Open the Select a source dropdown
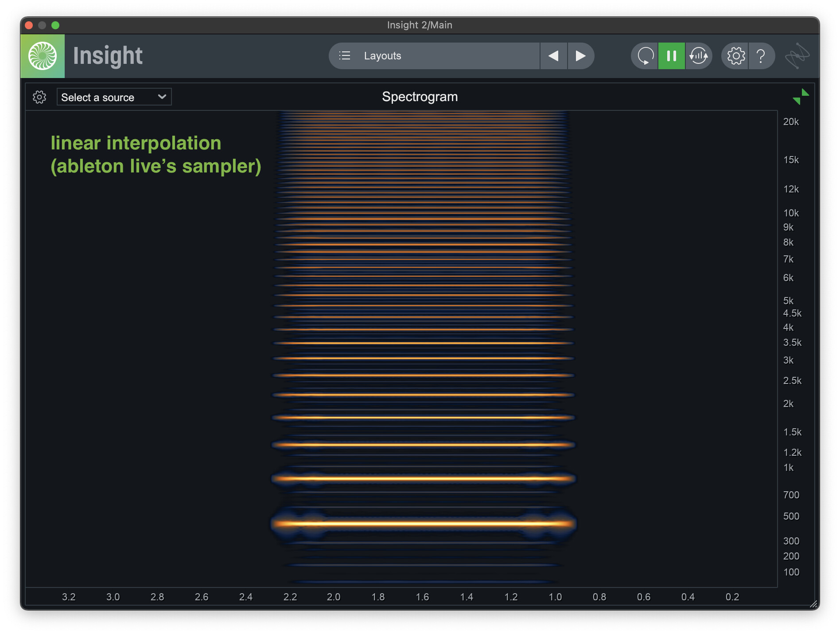 pyautogui.click(x=114, y=97)
